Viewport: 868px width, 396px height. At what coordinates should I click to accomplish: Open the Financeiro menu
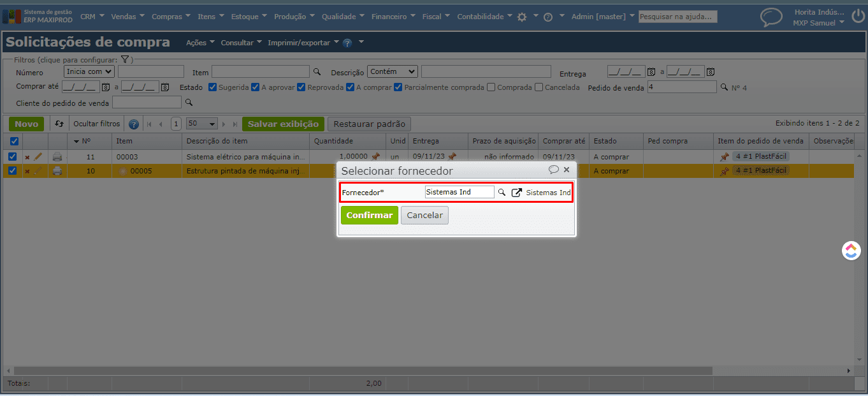(x=393, y=17)
